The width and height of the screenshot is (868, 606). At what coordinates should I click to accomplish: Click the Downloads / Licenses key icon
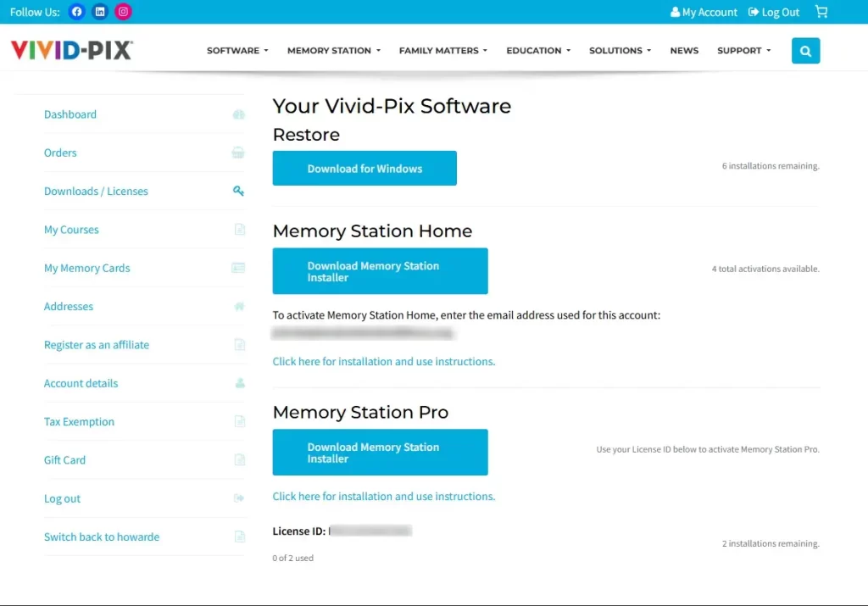pyautogui.click(x=238, y=191)
